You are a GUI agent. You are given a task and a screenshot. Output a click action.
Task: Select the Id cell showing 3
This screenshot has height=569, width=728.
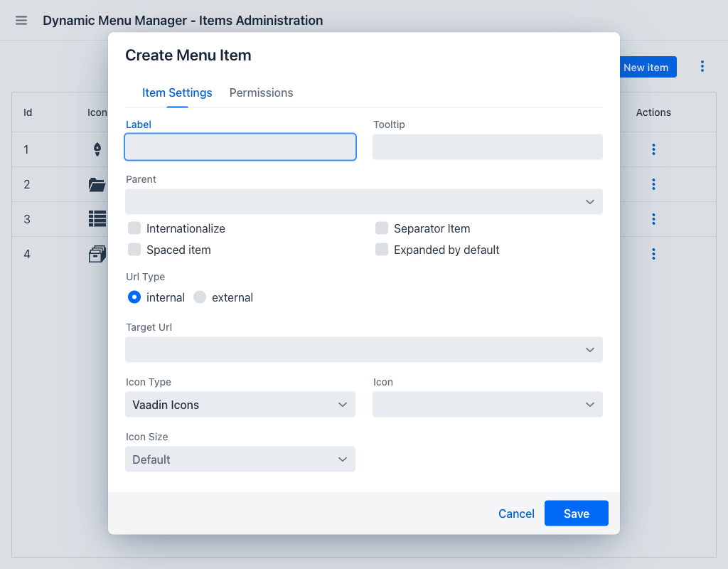click(27, 219)
